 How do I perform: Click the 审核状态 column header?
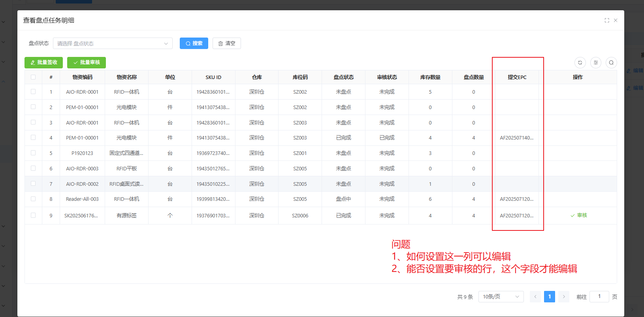coord(387,77)
